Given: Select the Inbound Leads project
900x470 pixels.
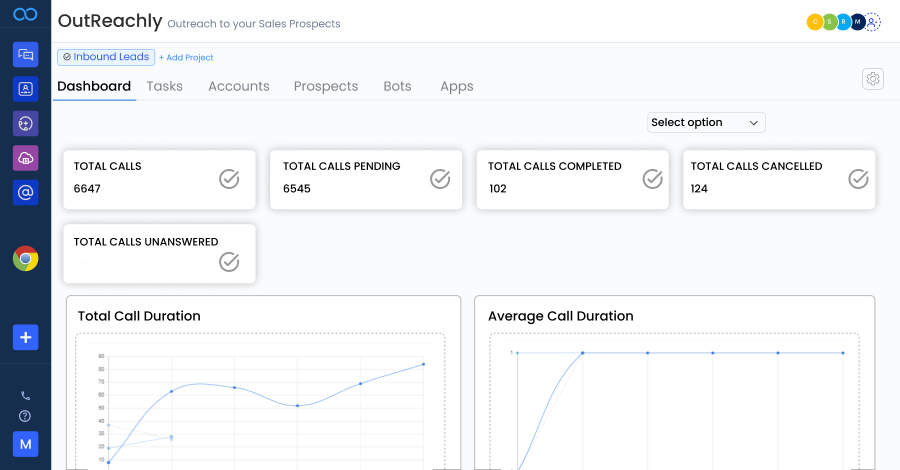Looking at the screenshot, I should (106, 57).
